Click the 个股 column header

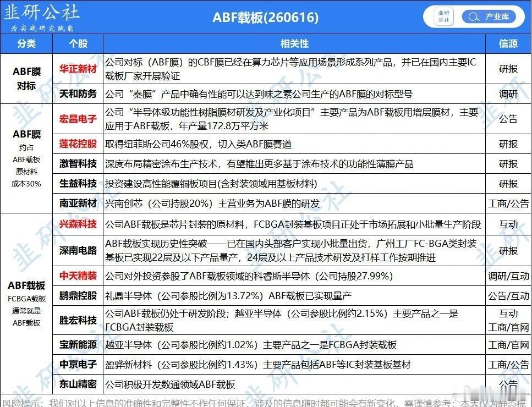pos(78,44)
